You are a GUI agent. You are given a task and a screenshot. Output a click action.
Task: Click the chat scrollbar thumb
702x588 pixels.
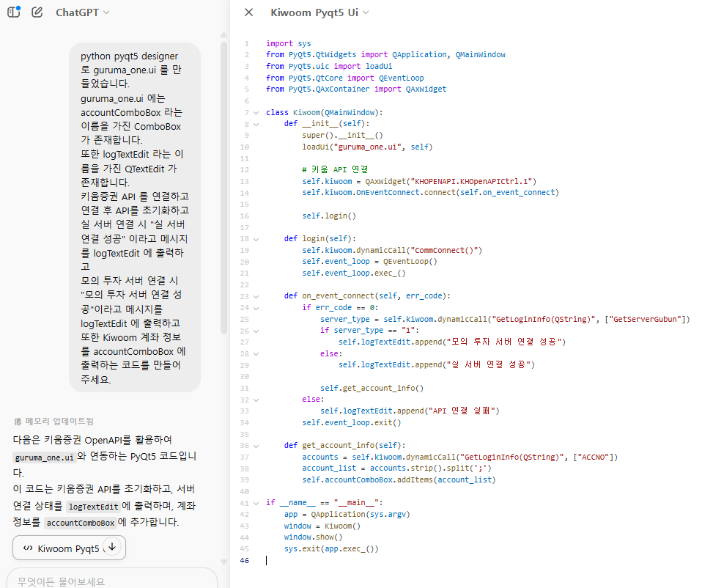[223, 188]
